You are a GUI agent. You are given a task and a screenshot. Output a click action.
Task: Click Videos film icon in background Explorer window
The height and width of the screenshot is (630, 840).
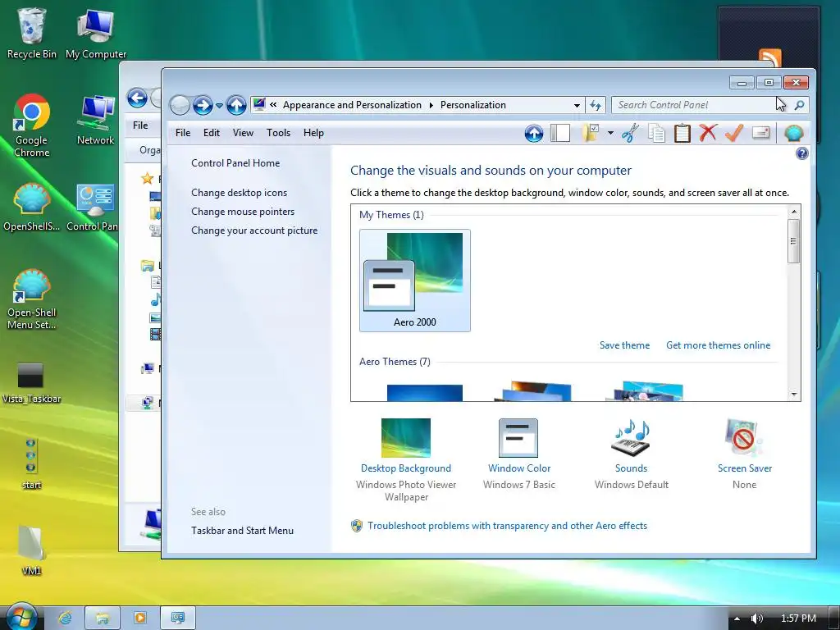point(155,335)
